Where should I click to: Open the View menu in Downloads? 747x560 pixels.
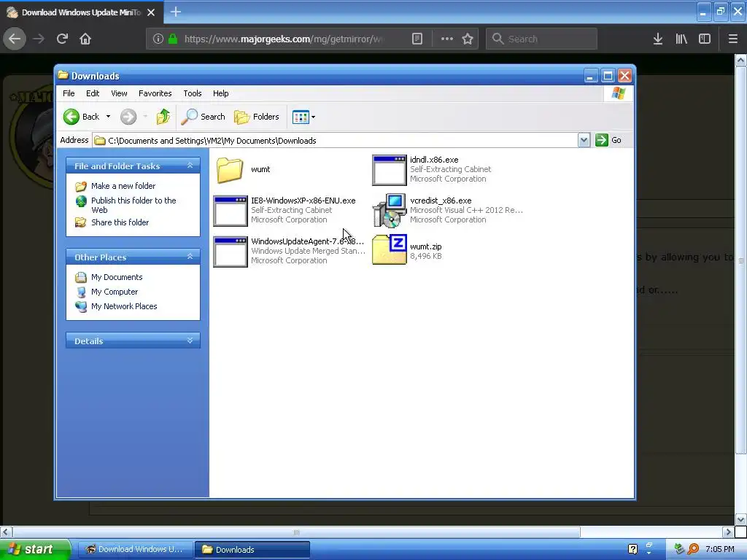(x=119, y=93)
